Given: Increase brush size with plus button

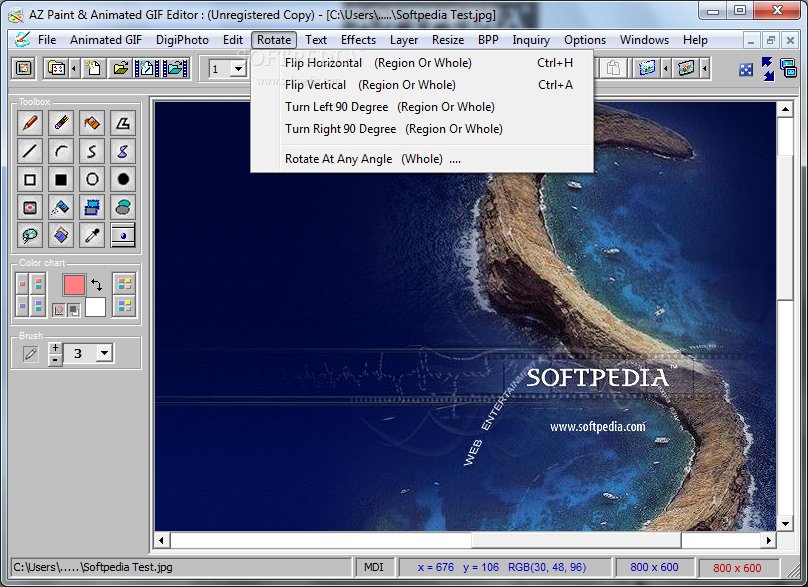Looking at the screenshot, I should pyautogui.click(x=55, y=347).
